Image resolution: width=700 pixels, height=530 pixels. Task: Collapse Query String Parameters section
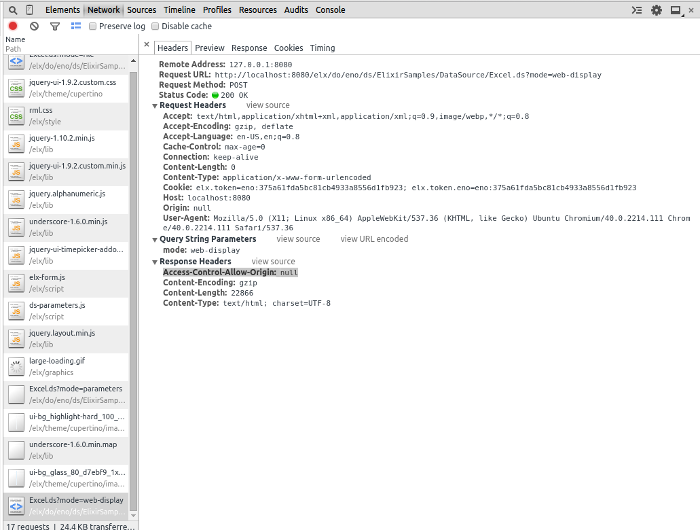(x=155, y=239)
